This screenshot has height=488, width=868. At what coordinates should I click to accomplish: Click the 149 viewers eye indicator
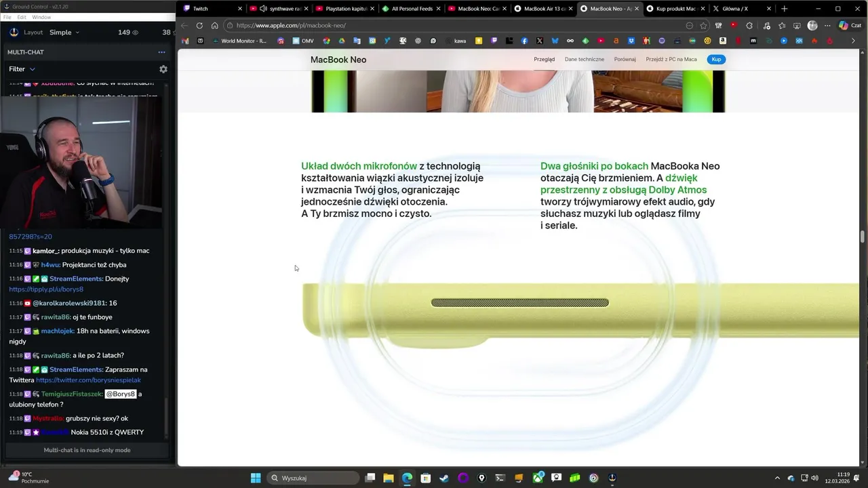click(x=127, y=33)
